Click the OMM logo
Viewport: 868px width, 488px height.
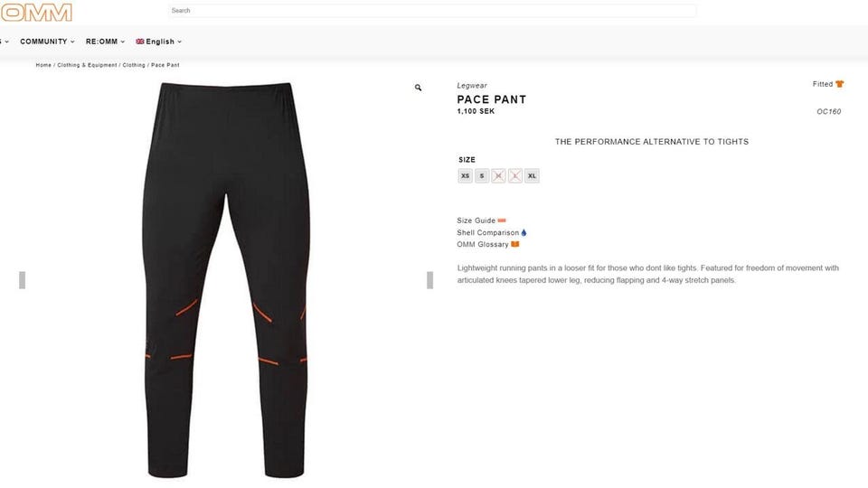click(36, 12)
